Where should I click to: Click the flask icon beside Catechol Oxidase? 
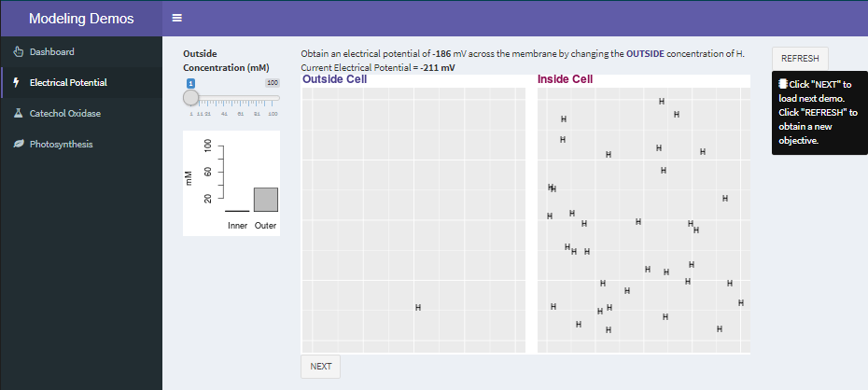(18, 113)
